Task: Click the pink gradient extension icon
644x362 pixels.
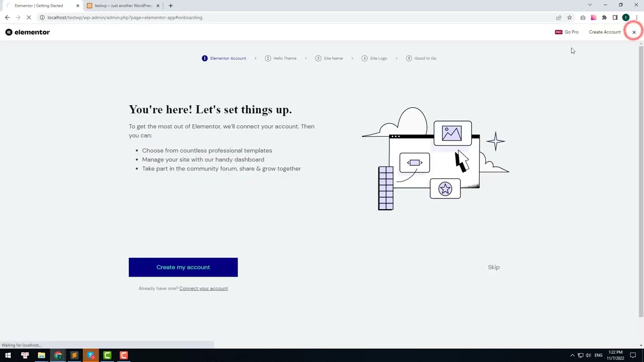Action: 594,18
